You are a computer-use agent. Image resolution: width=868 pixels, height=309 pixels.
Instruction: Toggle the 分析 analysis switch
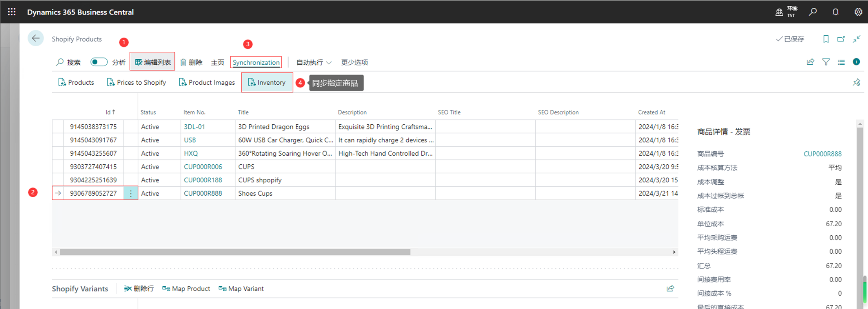coord(99,62)
